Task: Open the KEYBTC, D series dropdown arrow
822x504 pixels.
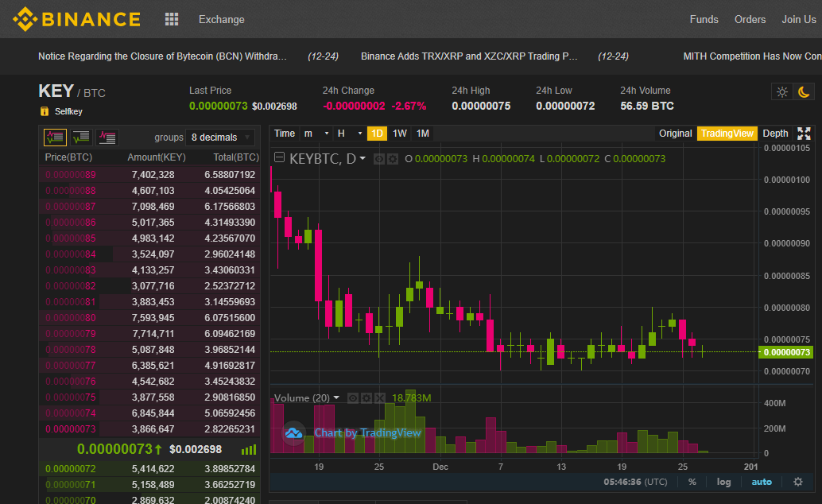Action: tap(363, 158)
